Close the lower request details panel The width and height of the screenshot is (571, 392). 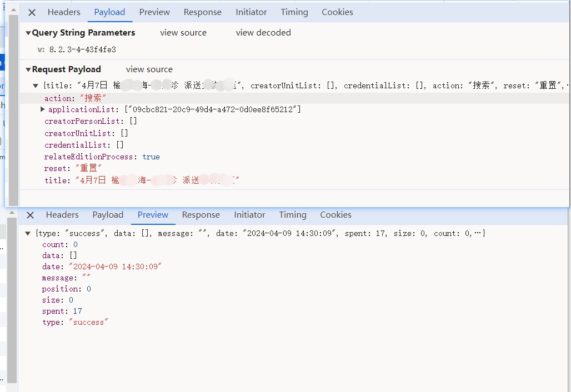(x=30, y=215)
